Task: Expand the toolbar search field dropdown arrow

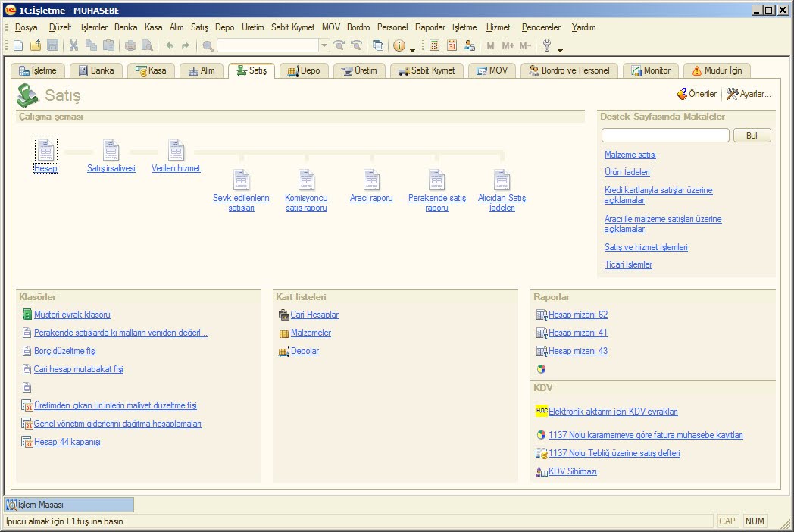Action: tap(324, 45)
